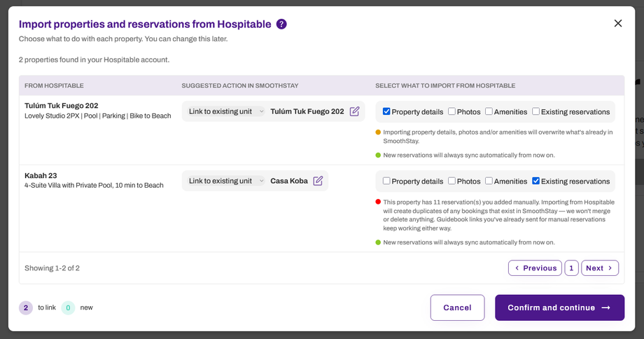
Task: Click the '2 to link' counter badge
Action: (26, 307)
